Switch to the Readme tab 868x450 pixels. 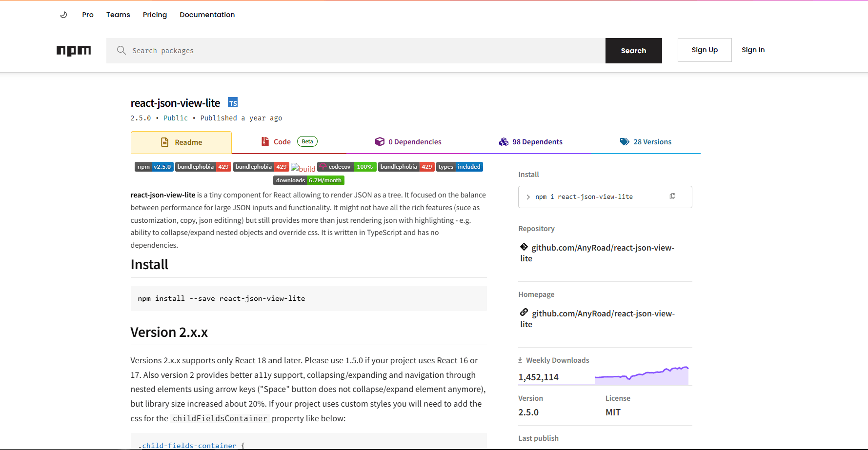[181, 142]
